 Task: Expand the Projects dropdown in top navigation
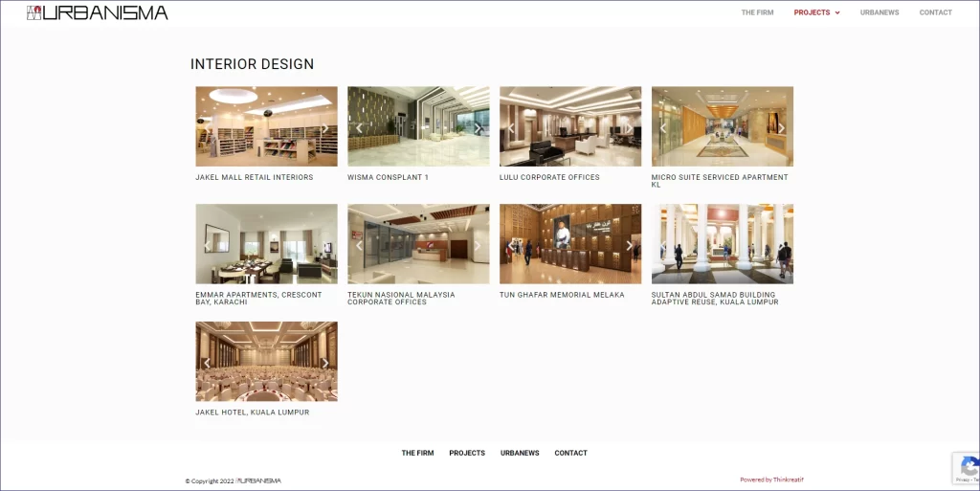click(816, 12)
